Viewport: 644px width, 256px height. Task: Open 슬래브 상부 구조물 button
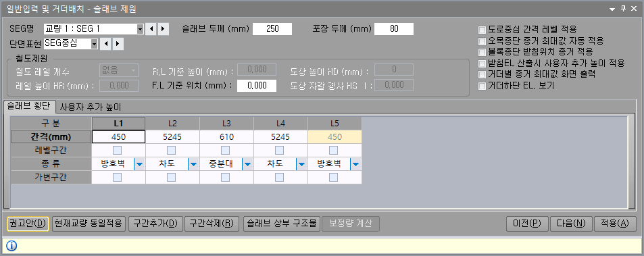pyautogui.click(x=281, y=223)
